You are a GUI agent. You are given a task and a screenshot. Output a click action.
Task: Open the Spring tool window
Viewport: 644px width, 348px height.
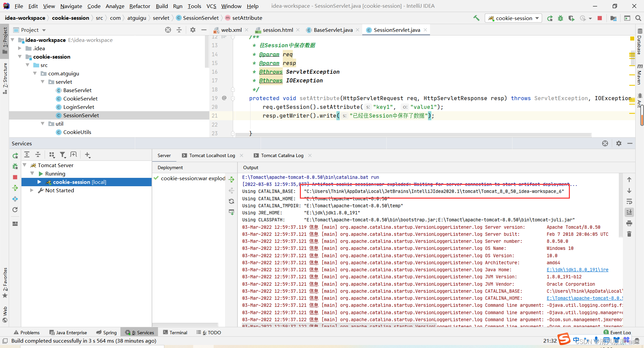click(x=106, y=332)
